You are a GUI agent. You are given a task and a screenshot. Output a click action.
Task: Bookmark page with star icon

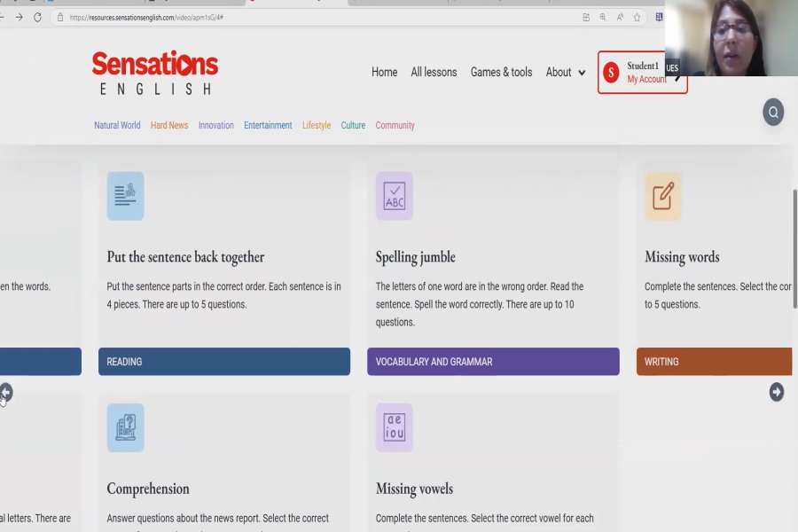pos(637,18)
